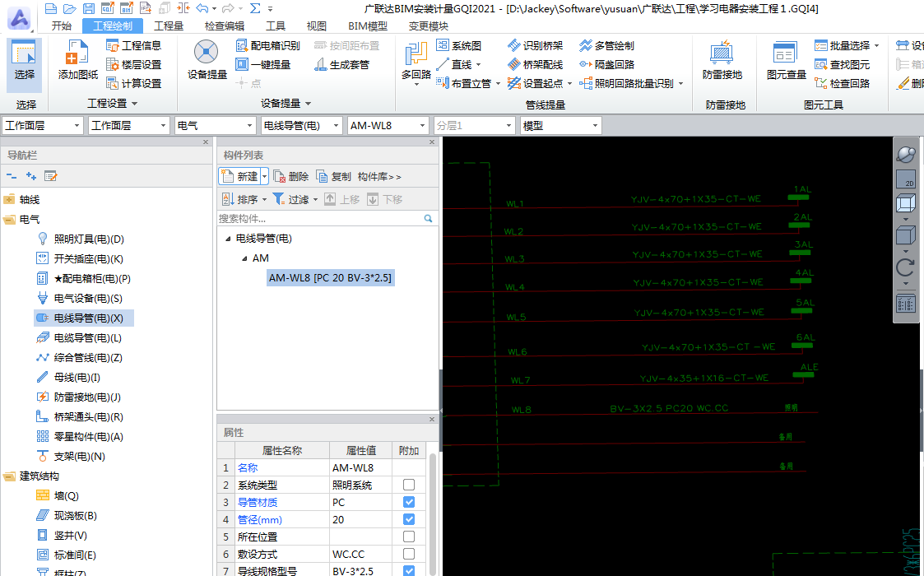Close the 导航栏 panel

tap(206, 142)
